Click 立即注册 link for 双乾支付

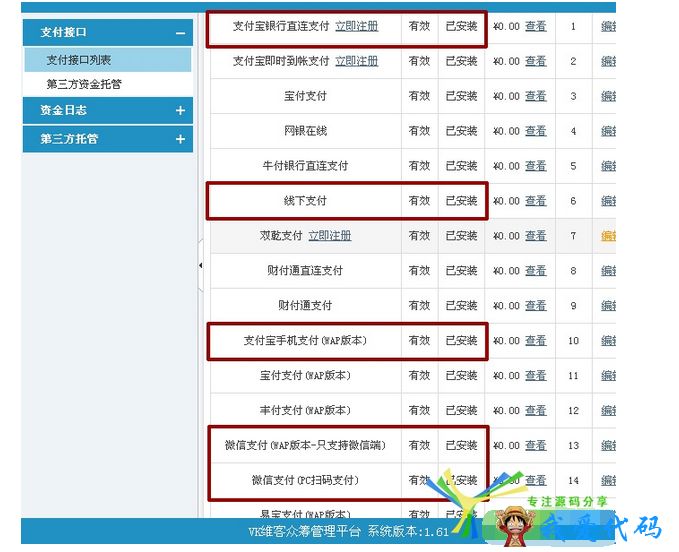(330, 236)
